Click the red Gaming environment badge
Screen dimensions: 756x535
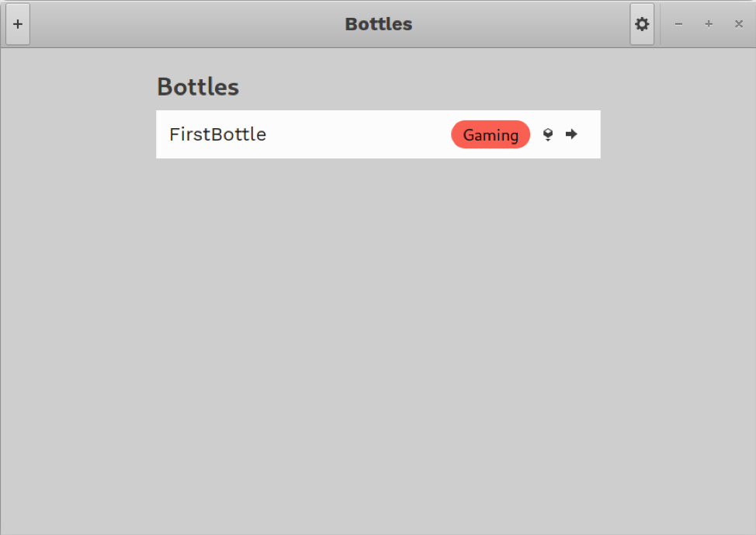tap(491, 134)
